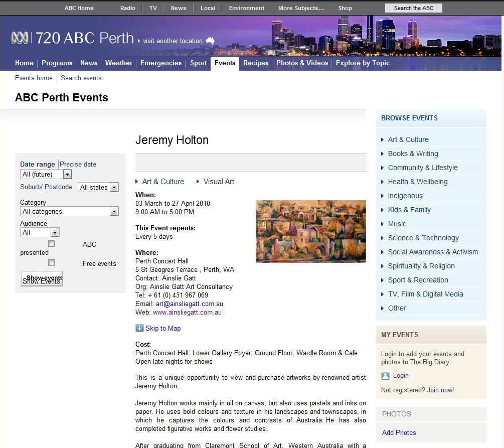Screen dimensions: 504x448
Task: Browse Social Awareness & Activism events
Action: 433,252
